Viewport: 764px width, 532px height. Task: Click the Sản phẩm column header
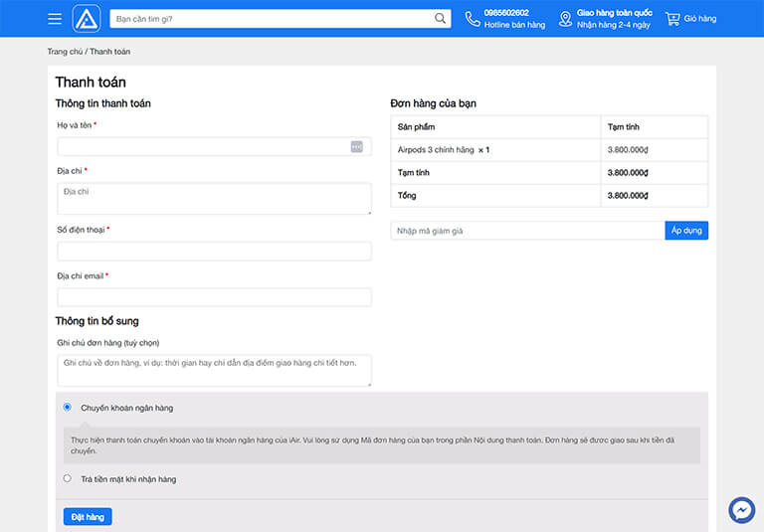click(416, 127)
